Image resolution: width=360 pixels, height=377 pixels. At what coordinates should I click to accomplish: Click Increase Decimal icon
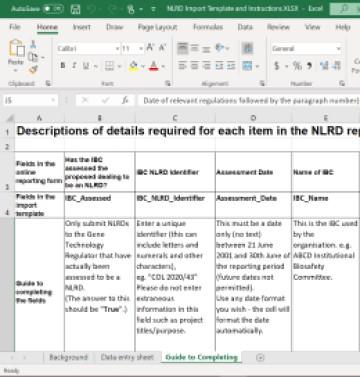click(324, 66)
